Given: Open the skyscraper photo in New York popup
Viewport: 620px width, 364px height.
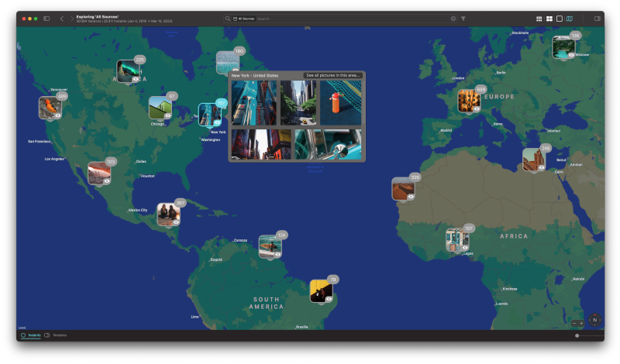Looking at the screenshot, I should (254, 103).
